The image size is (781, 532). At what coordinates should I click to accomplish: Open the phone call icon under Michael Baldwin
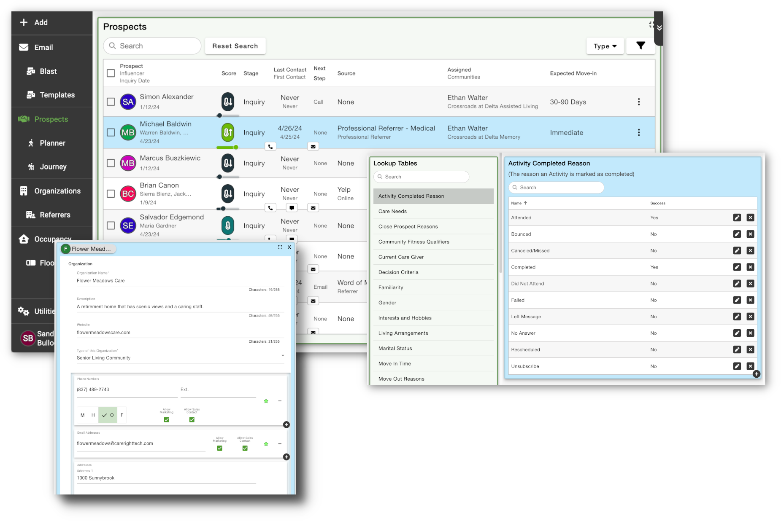coord(270,146)
